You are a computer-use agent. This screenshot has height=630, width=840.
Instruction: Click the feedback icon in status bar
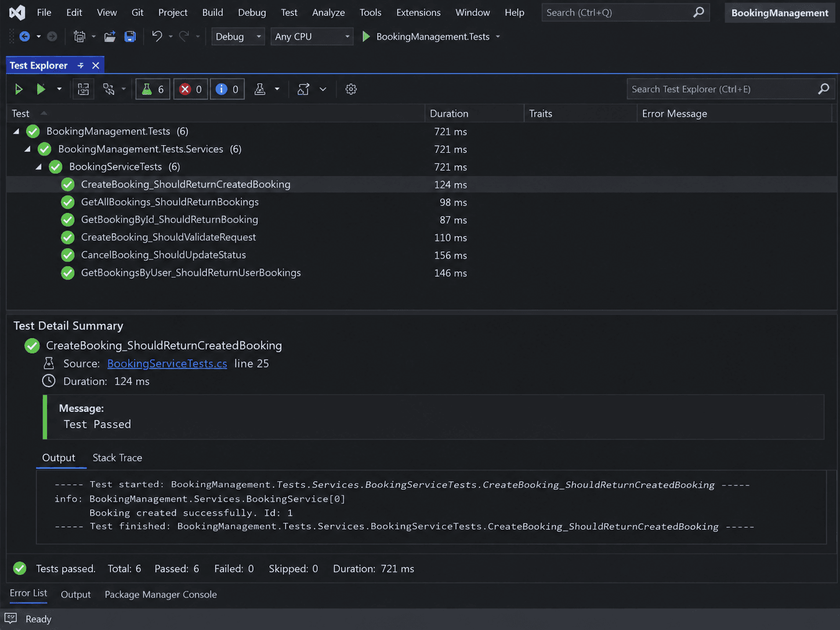(x=11, y=618)
